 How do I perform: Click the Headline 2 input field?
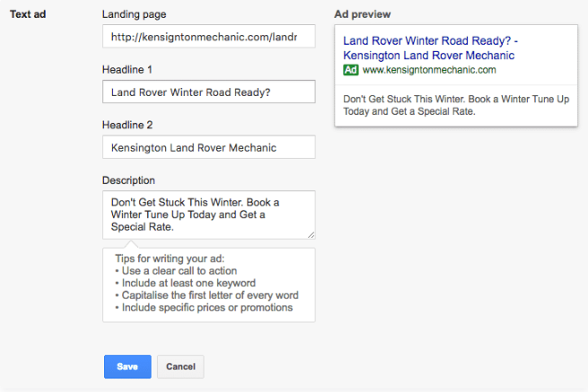coord(209,147)
